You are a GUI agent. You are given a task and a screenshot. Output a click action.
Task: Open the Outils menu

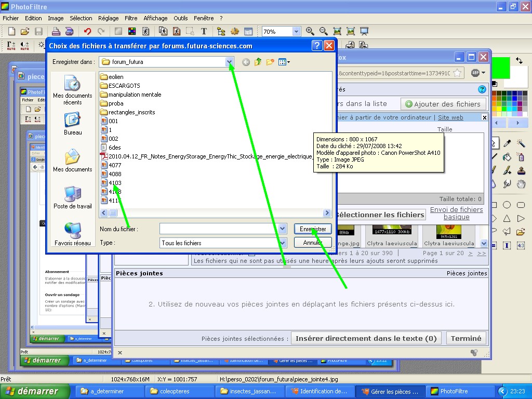180,18
